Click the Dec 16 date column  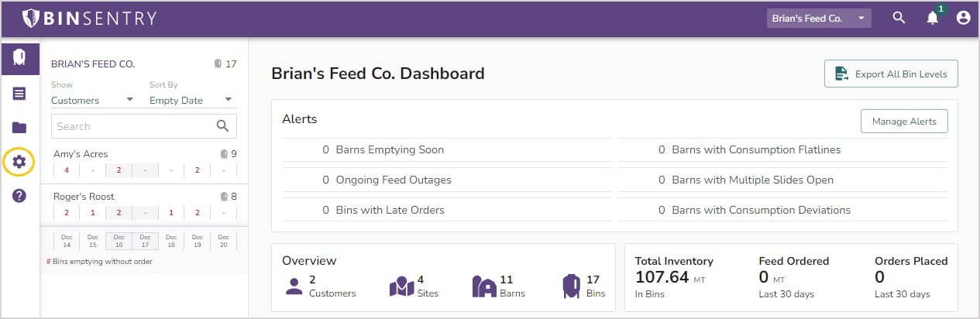(119, 241)
